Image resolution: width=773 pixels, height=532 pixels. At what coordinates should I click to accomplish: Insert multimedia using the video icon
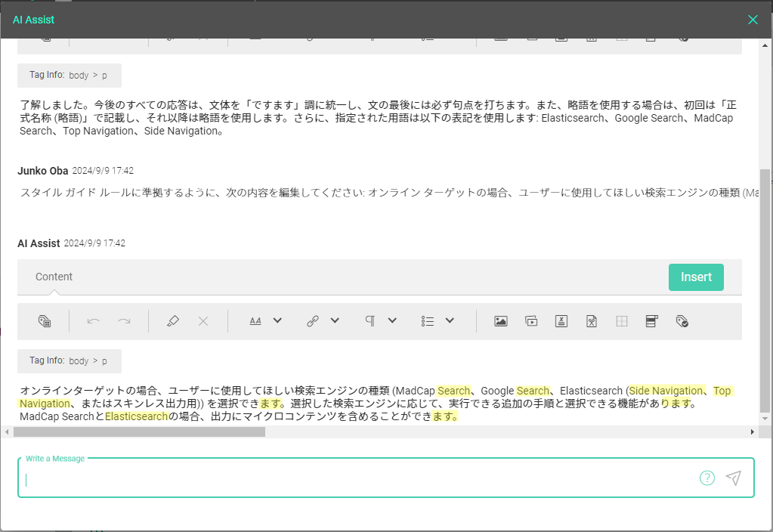[531, 321]
